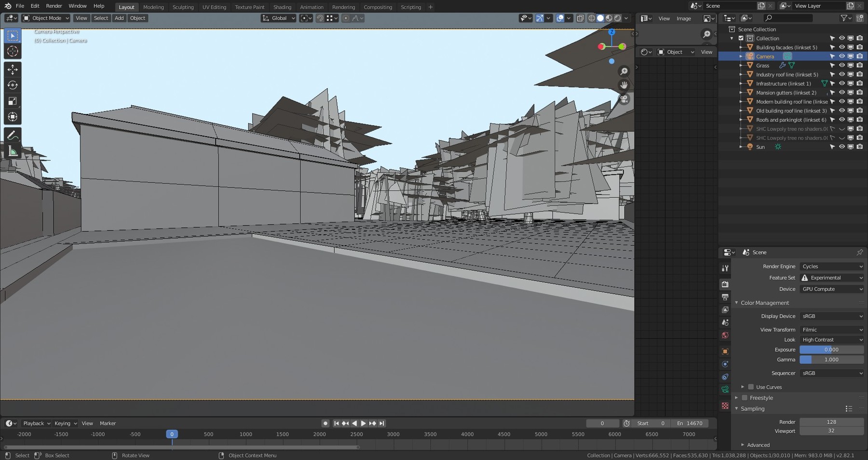Open the Output properties tab
This screenshot has width=868, height=460.
coord(725,297)
